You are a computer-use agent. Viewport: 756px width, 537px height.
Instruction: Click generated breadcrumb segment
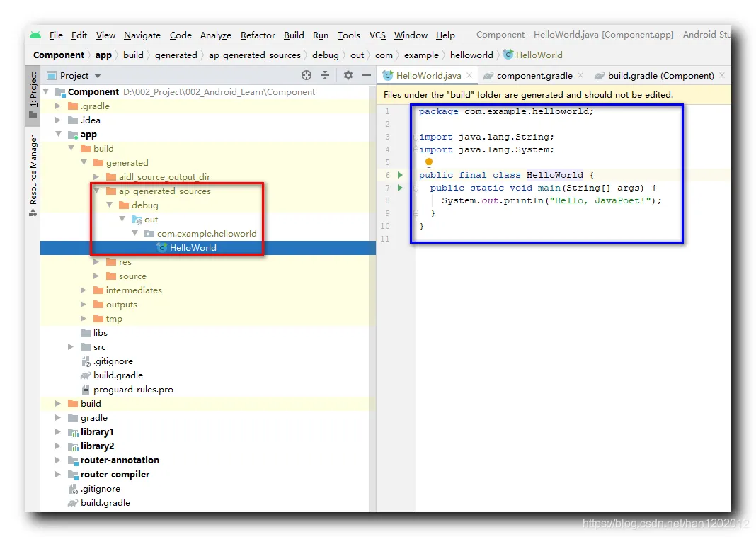(176, 55)
